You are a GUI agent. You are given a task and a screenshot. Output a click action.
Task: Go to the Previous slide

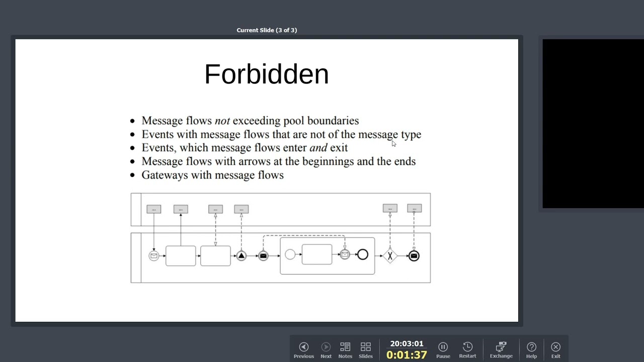303,350
